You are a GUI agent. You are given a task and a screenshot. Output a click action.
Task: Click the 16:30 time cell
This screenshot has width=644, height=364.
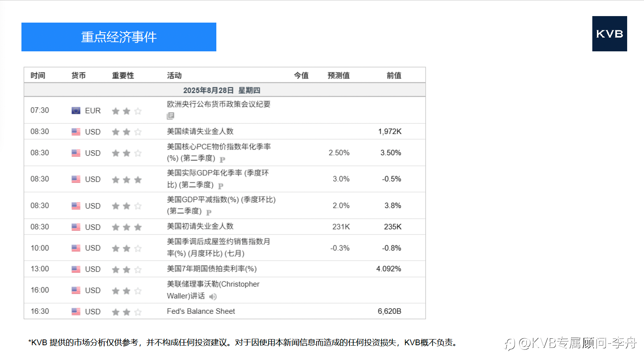pyautogui.click(x=40, y=311)
